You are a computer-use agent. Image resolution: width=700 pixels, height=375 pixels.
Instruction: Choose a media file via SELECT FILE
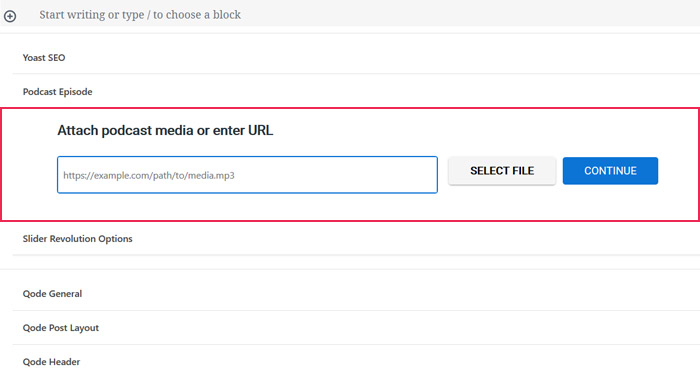click(x=502, y=171)
